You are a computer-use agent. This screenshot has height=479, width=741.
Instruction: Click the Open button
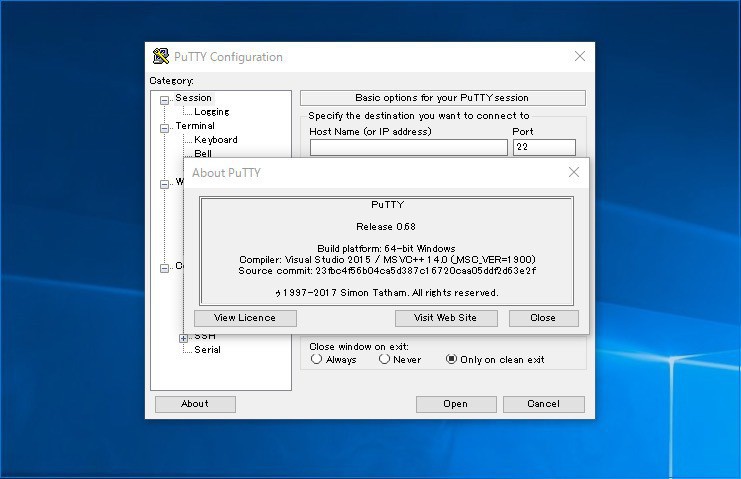point(456,404)
